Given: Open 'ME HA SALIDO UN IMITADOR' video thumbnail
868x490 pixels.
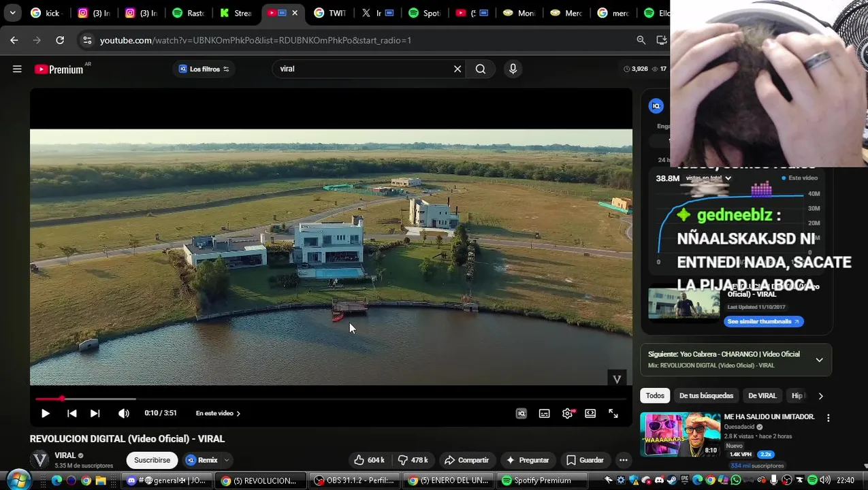Looking at the screenshot, I should click(x=680, y=434).
